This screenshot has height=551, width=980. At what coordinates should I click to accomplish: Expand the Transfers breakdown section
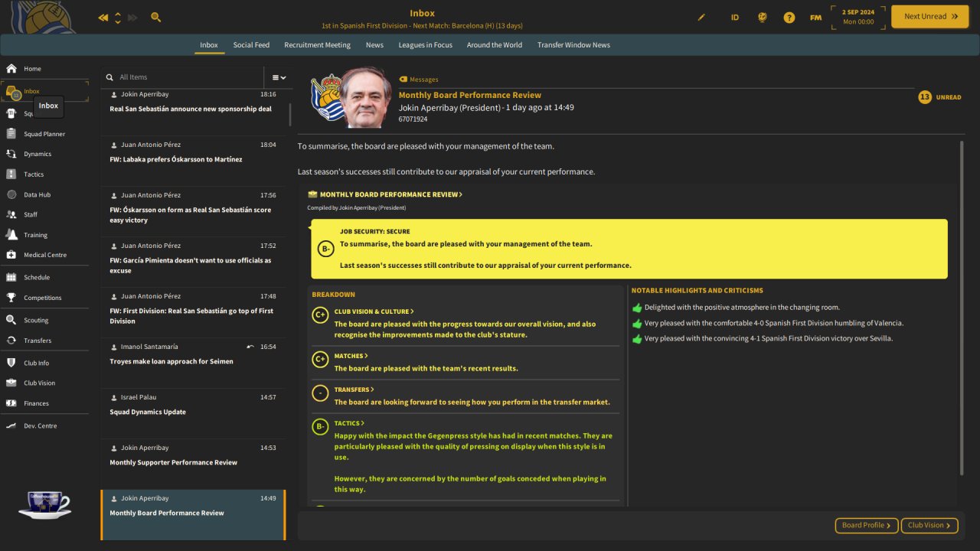(x=354, y=390)
